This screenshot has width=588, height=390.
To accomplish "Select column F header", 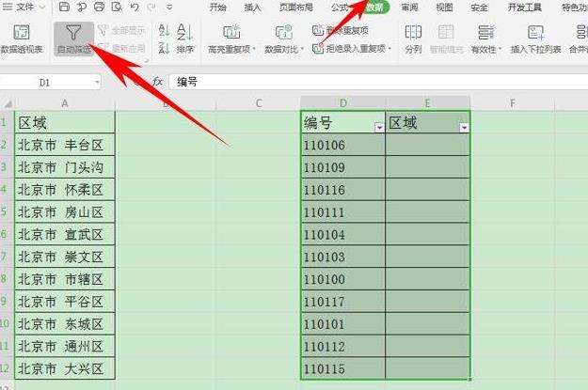I will pos(513,103).
